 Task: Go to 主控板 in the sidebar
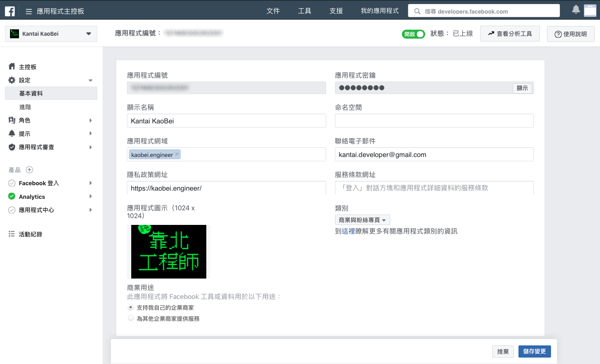click(28, 67)
